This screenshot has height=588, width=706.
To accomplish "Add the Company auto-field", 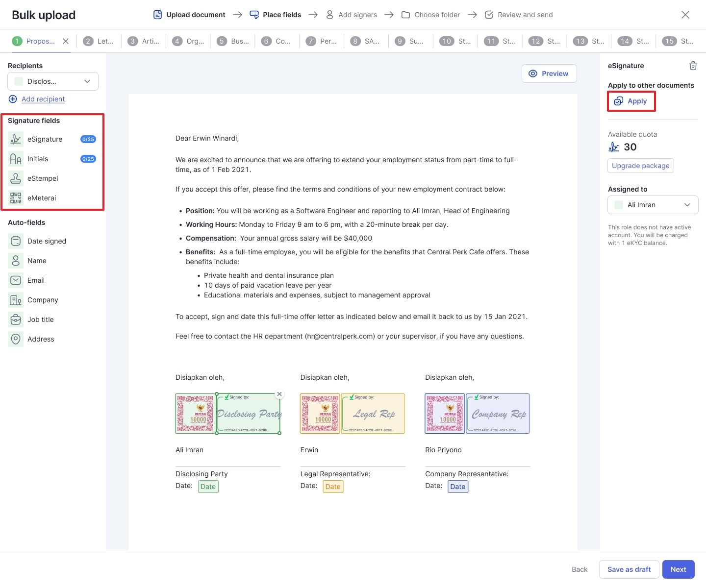I will tap(43, 299).
